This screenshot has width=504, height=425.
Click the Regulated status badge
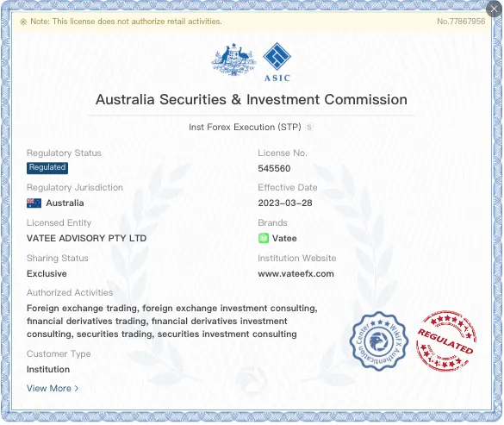tap(47, 168)
